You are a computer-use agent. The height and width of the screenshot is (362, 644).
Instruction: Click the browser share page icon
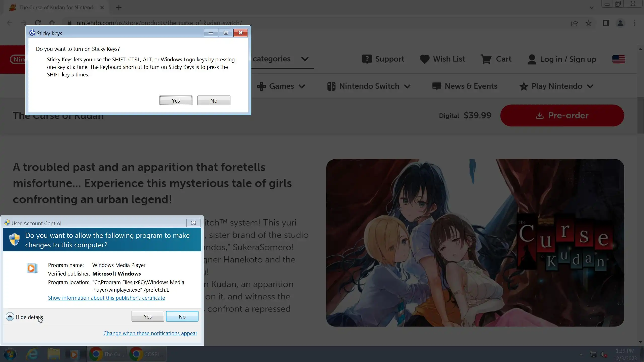point(574,23)
